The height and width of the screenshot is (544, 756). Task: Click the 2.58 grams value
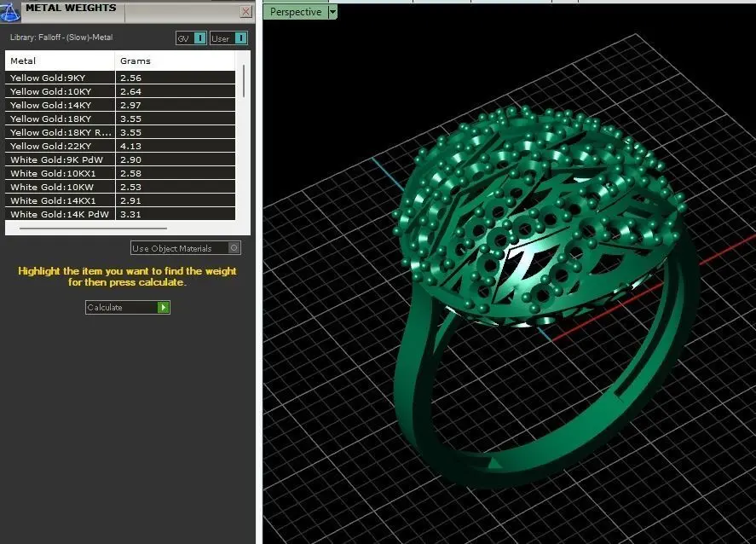click(130, 173)
